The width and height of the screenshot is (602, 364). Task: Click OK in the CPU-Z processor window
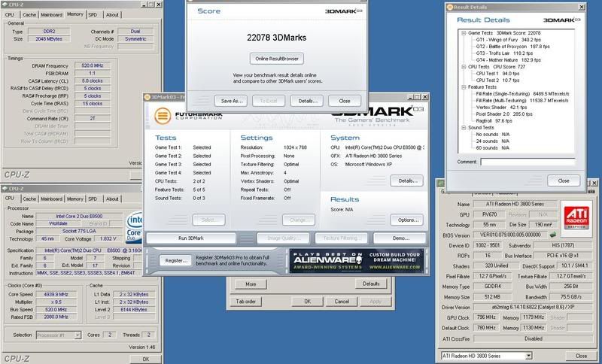tap(146, 359)
